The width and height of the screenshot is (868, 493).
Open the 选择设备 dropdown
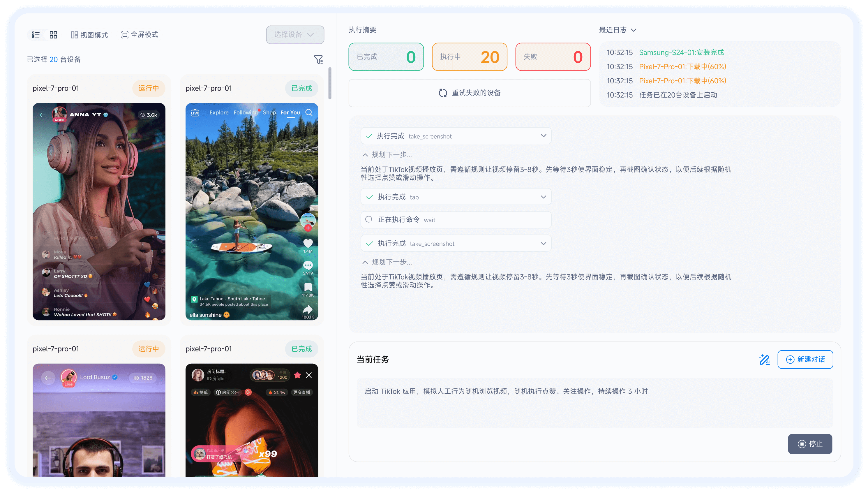pyautogui.click(x=295, y=35)
